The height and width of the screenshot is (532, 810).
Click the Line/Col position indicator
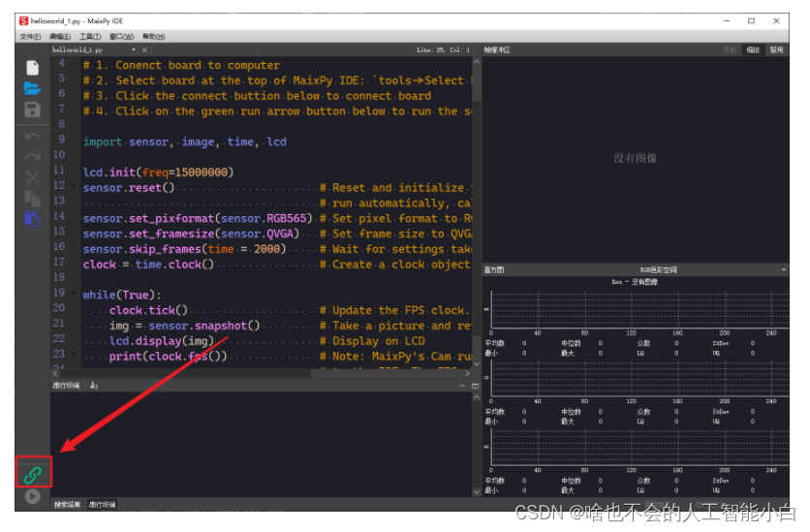(443, 50)
